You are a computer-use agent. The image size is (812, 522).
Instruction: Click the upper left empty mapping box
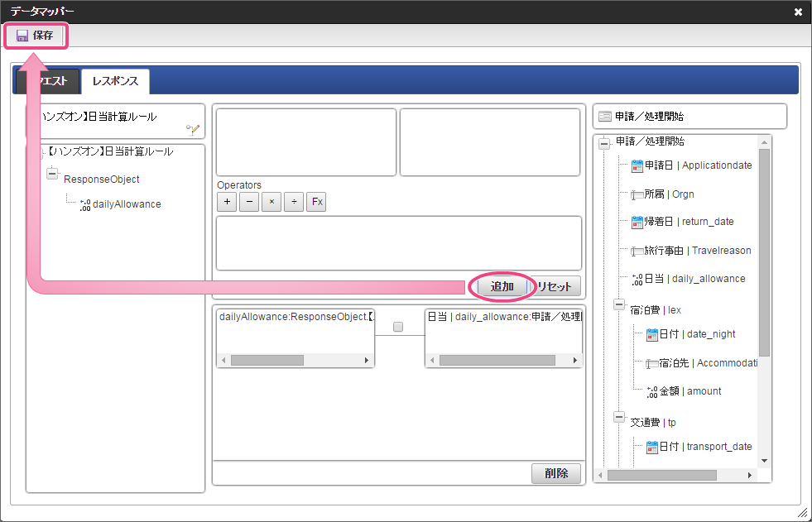pyautogui.click(x=306, y=142)
